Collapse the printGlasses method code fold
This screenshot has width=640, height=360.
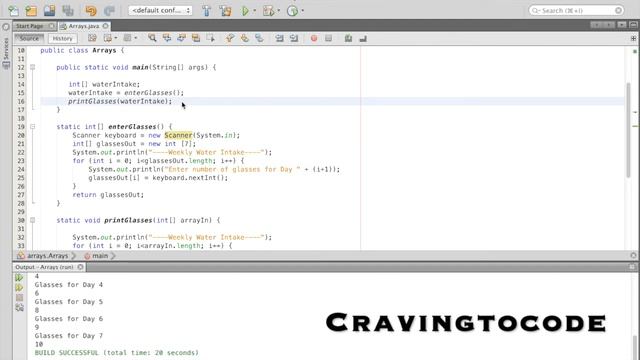(33, 220)
